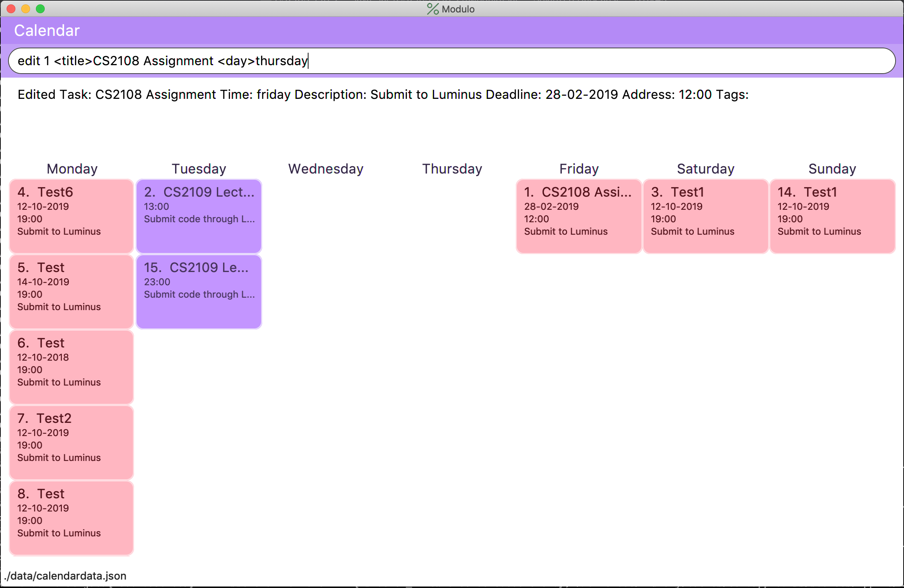Open the 2. CS2109 Lect... card at 13:00
This screenshot has width=904, height=588.
(199, 216)
